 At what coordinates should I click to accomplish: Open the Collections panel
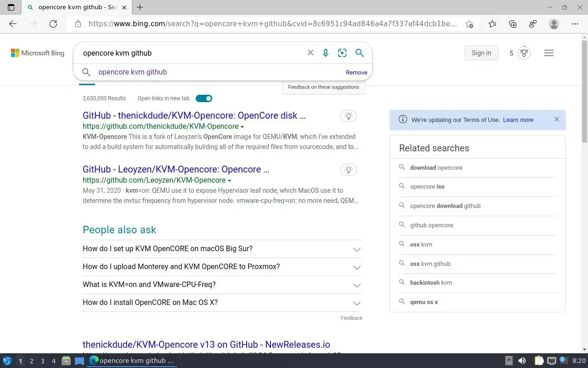(x=513, y=24)
